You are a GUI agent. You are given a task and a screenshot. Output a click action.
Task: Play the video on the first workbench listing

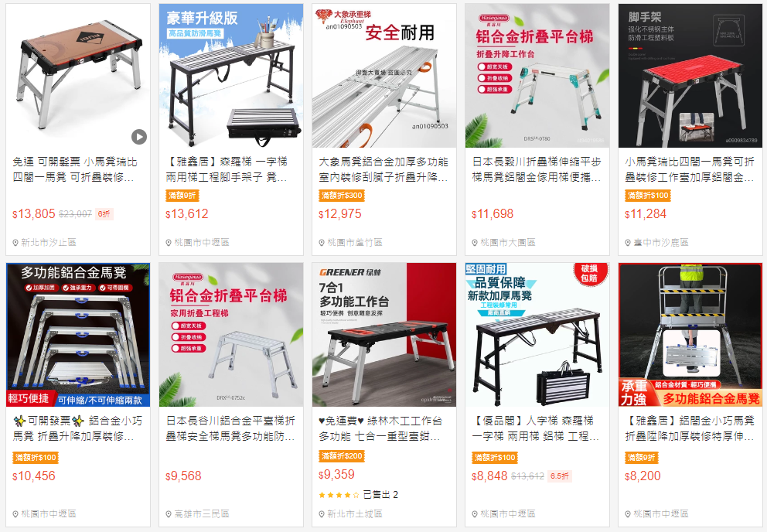tap(139, 137)
